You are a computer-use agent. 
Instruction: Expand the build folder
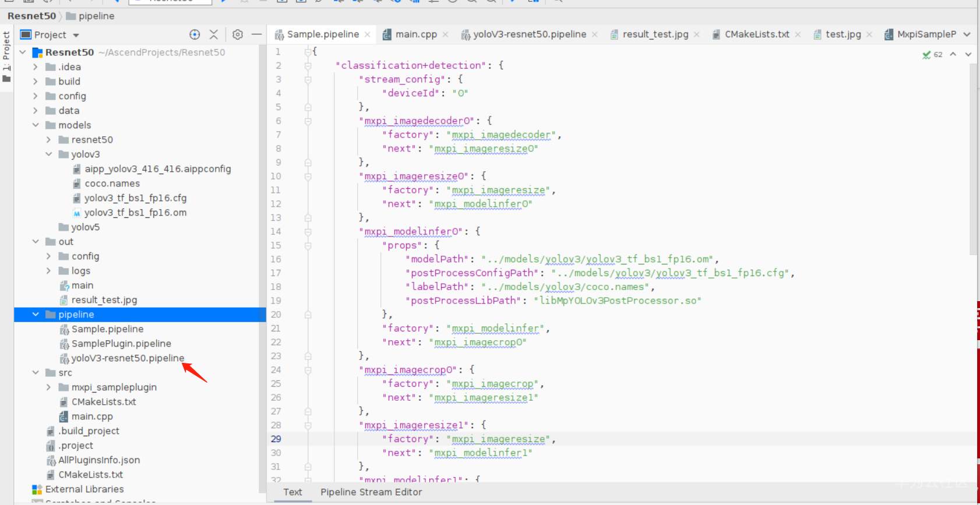click(x=36, y=82)
